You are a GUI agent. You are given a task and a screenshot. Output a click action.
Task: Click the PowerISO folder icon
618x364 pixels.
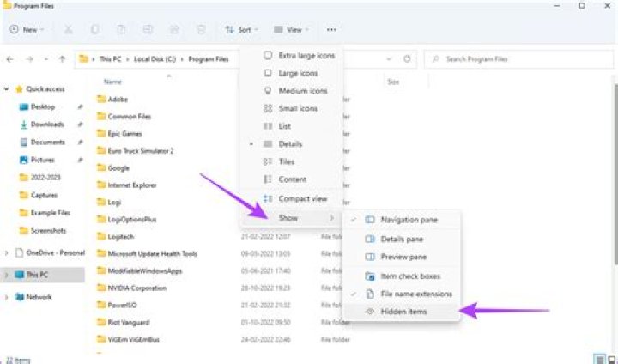[x=101, y=305]
